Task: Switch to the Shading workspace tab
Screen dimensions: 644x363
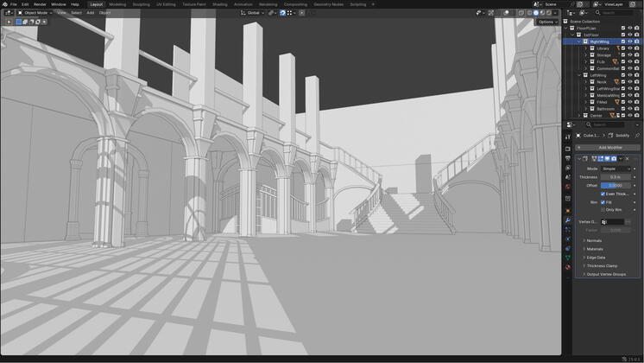Action: click(x=220, y=4)
